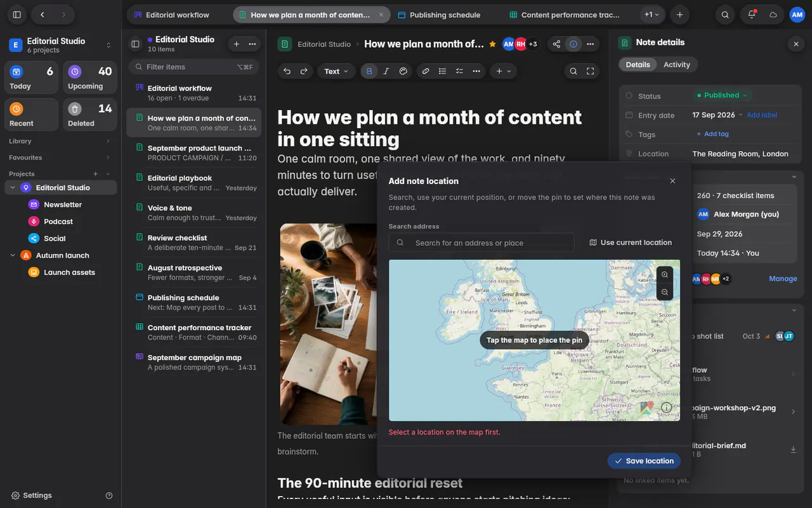Image resolution: width=812 pixels, height=508 pixels.
Task: Unstar the note from favourites
Action: point(492,44)
